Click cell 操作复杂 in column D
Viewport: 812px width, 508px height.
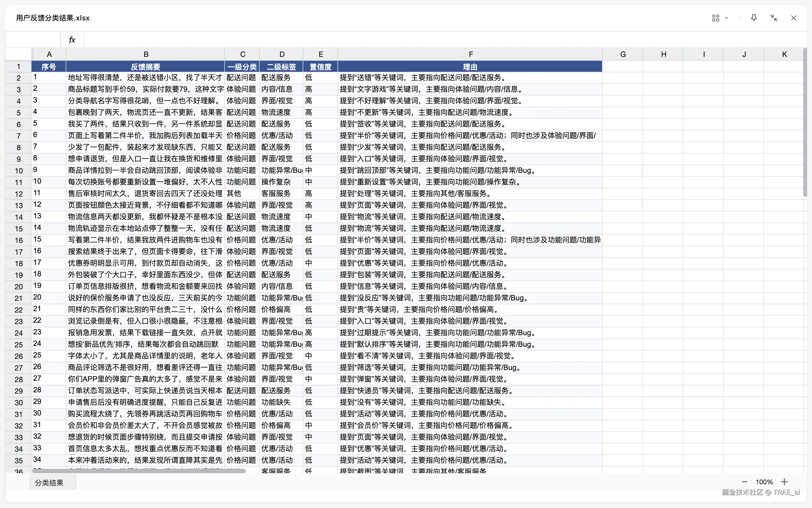point(281,182)
